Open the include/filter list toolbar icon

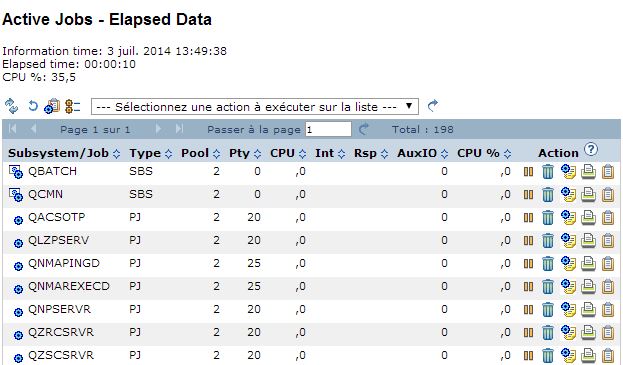click(52, 106)
